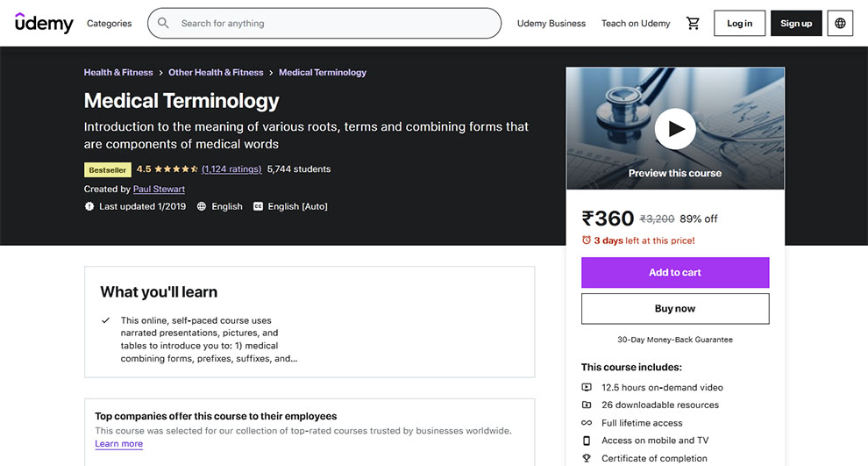Click the Sign up button
This screenshot has height=466, width=868.
point(796,24)
